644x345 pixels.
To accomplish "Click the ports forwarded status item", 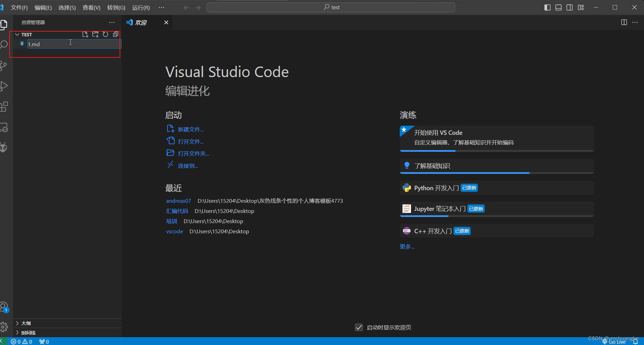I will tap(44, 342).
